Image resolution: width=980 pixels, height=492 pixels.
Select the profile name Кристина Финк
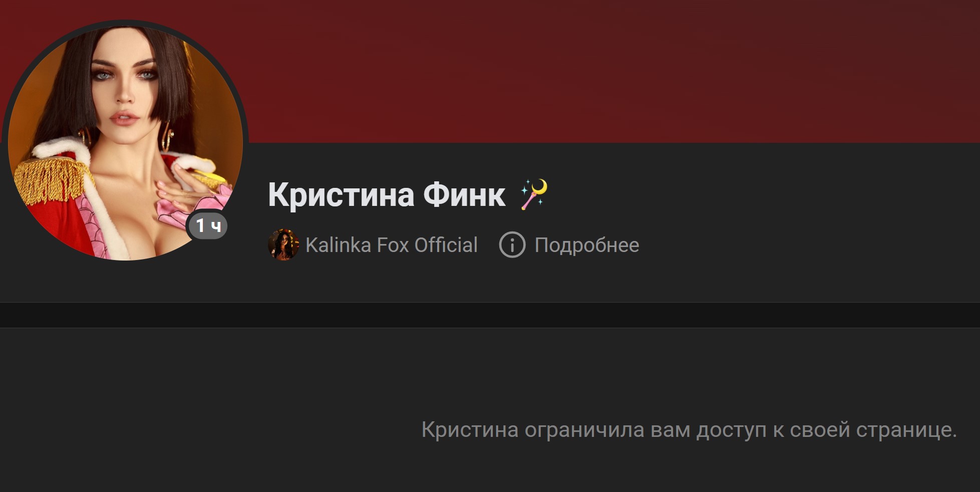[387, 194]
